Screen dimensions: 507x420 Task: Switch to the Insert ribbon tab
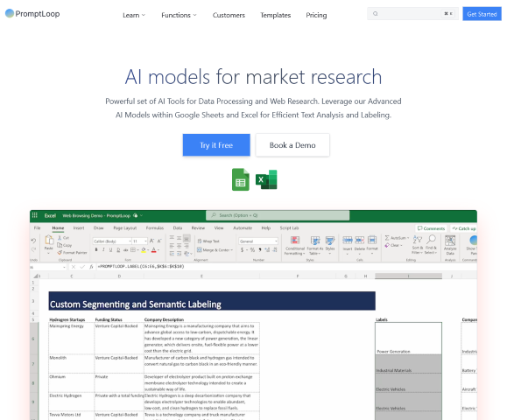click(79, 227)
